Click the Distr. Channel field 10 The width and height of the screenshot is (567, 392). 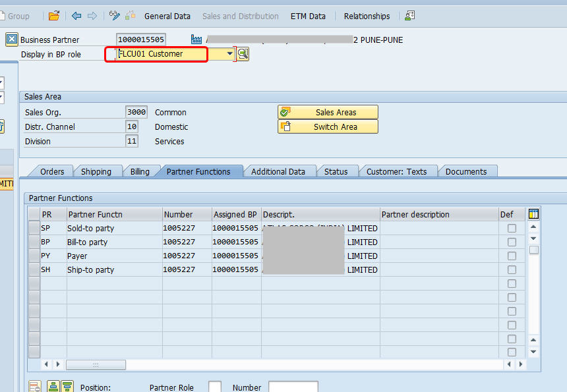132,126
